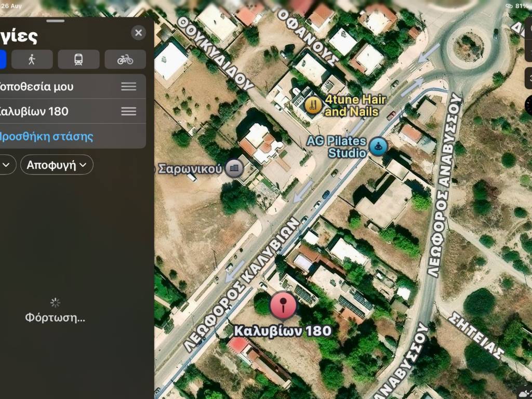
Task: Select cycling directions mode
Action: (x=125, y=59)
